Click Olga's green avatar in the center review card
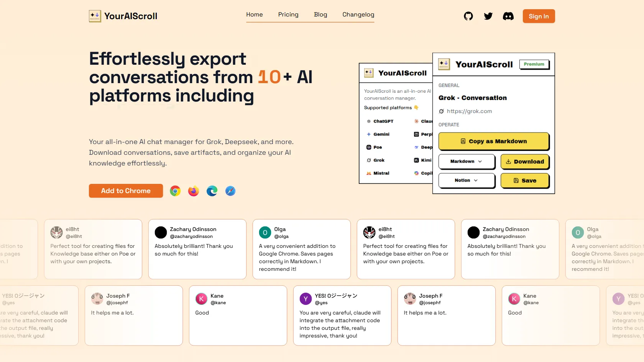644x362 pixels. [x=265, y=233]
